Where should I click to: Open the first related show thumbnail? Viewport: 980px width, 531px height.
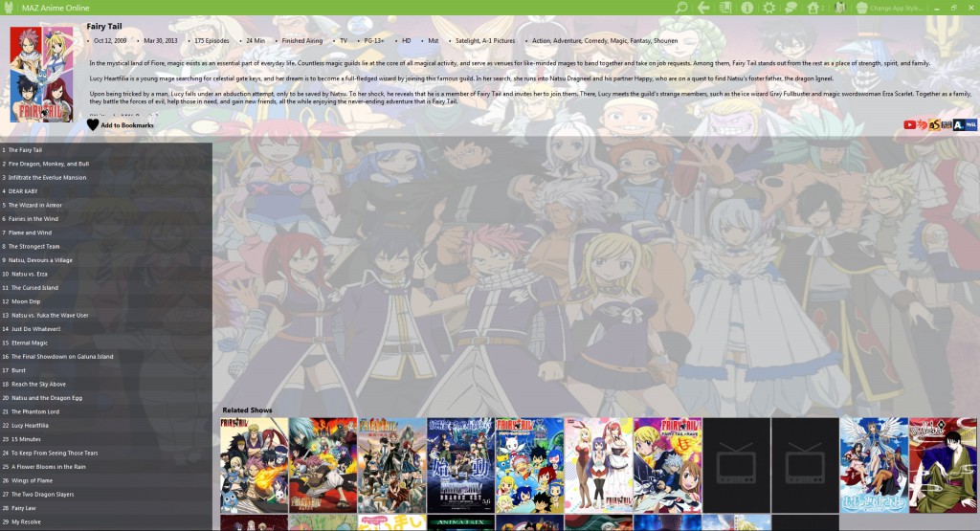(254, 465)
